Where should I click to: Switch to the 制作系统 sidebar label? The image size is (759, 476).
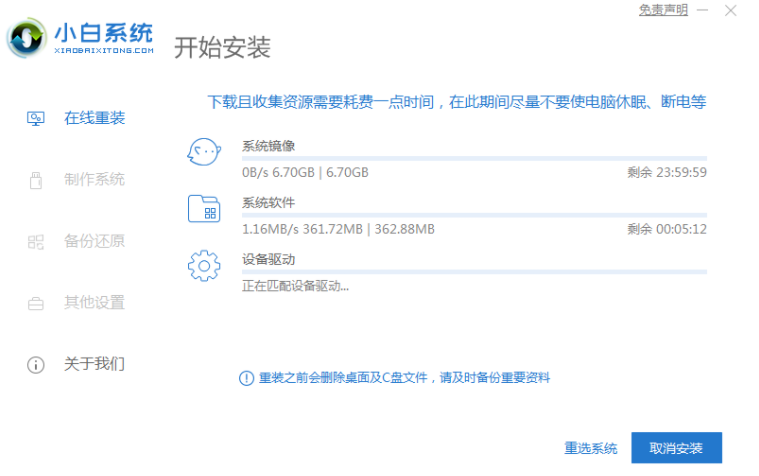[x=94, y=180]
